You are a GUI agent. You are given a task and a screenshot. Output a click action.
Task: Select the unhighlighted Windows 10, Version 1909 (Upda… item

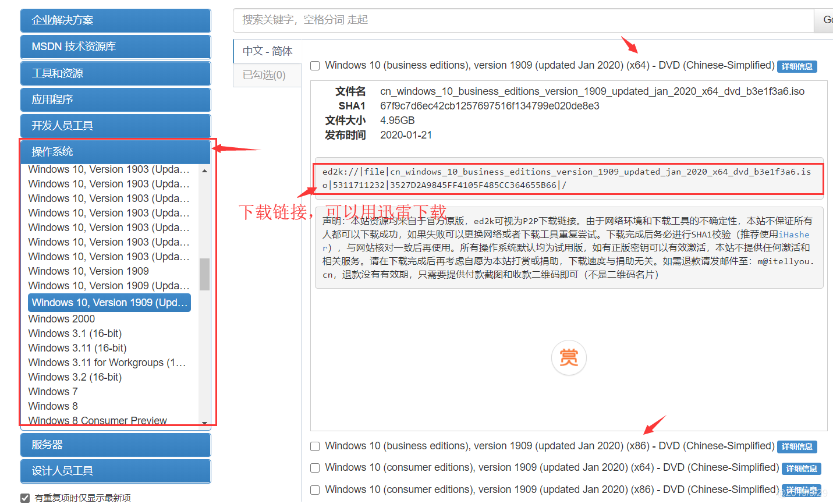pos(109,286)
